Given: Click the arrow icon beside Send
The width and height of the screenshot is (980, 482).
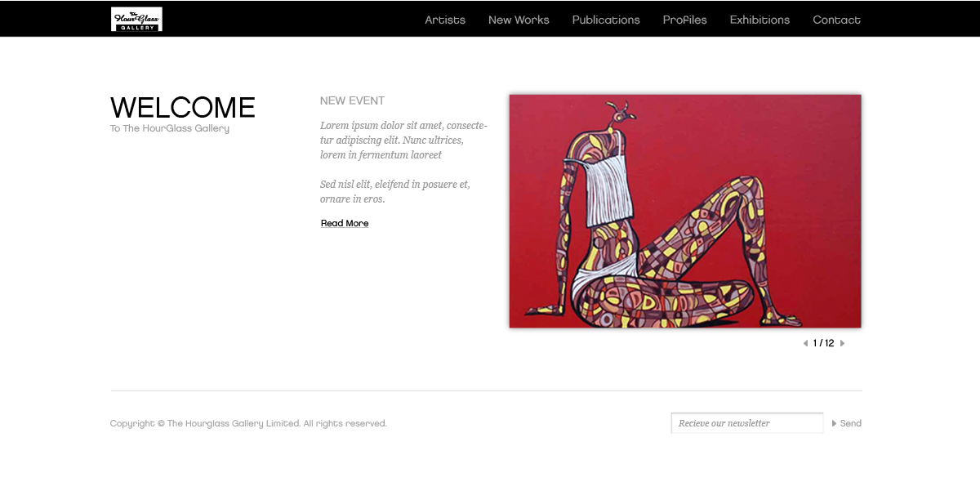Looking at the screenshot, I should 834,423.
